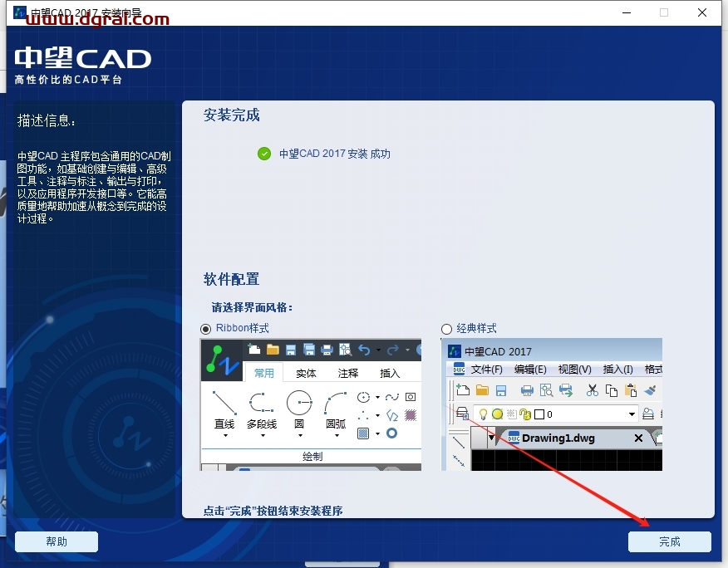Select the Ribbon样式 radio button
728x568 pixels.
click(x=205, y=329)
